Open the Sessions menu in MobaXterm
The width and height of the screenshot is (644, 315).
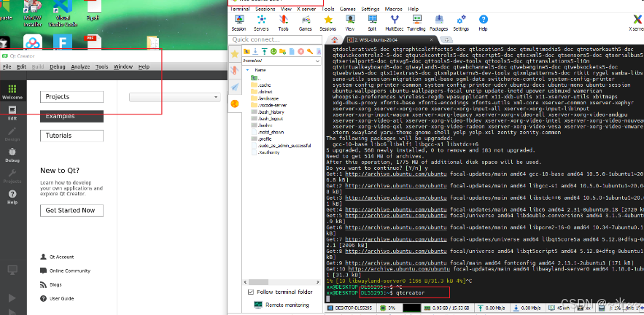click(x=265, y=9)
